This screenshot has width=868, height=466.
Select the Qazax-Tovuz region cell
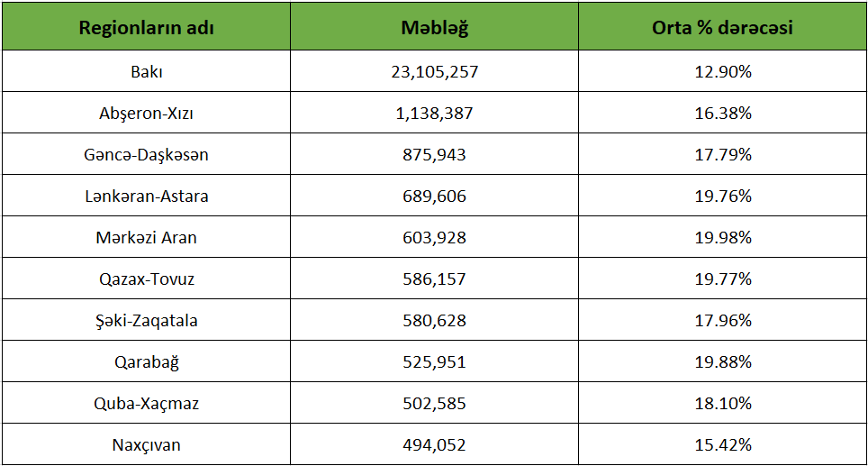pyautogui.click(x=146, y=279)
